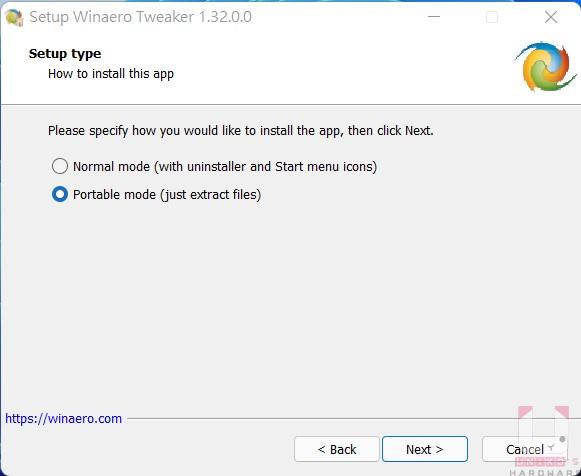Click 'How to install this app' subtitle

[x=111, y=74]
